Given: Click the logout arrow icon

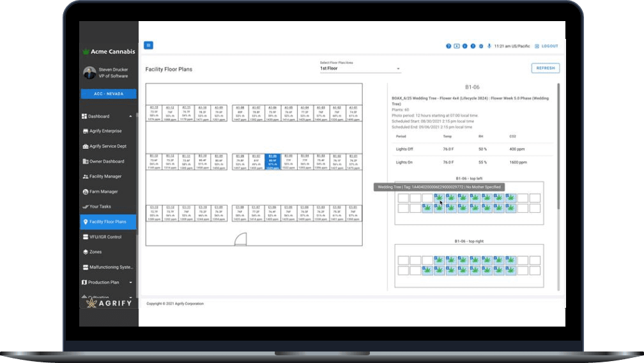Looking at the screenshot, I should [537, 46].
